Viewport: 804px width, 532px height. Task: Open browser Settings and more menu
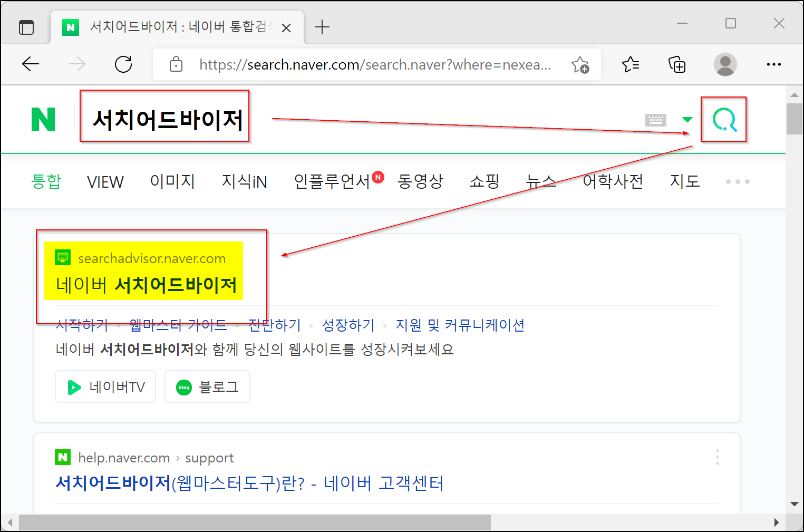click(773, 64)
